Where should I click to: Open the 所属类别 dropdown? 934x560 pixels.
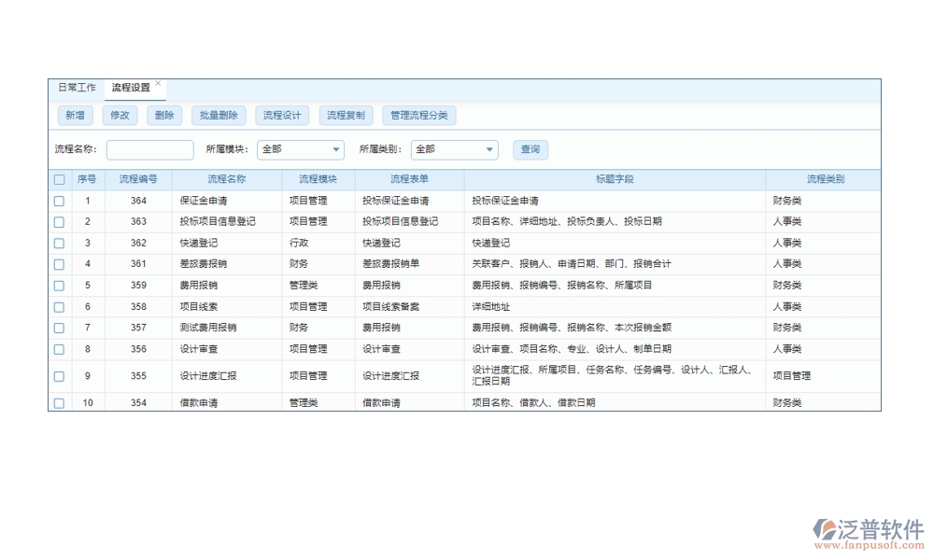455,149
